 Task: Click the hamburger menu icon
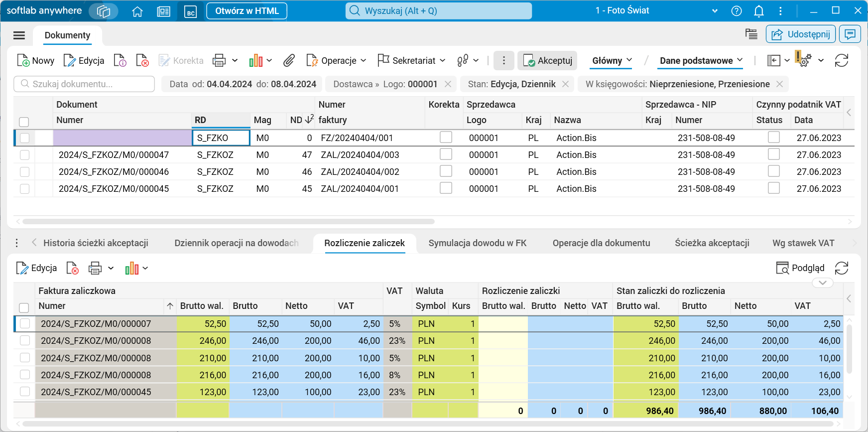point(19,35)
